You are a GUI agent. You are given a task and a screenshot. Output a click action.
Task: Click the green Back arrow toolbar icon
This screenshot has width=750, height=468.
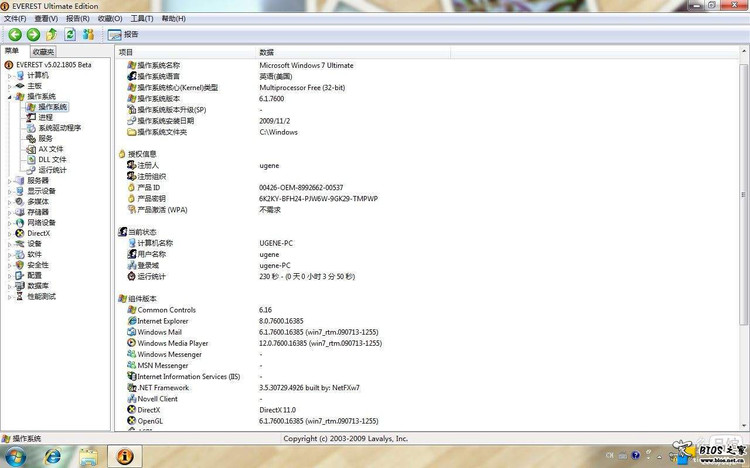coord(15,34)
